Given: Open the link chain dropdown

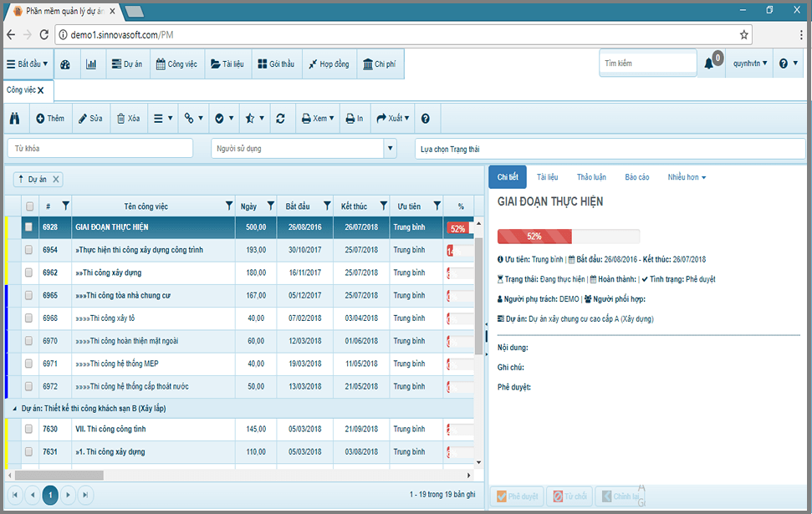Looking at the screenshot, I should click(x=194, y=119).
